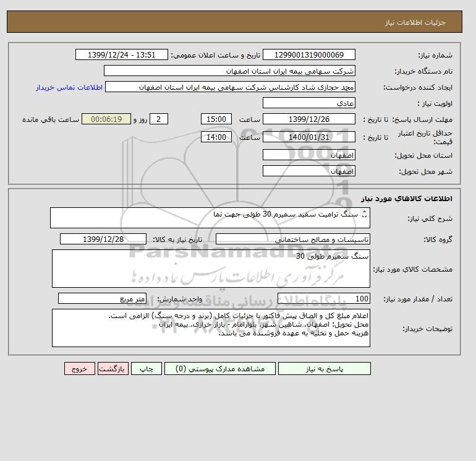Screen dimensions: 476x461
Task: Click the مشخصات کالای مورد نیاز text area
Action: [211, 269]
